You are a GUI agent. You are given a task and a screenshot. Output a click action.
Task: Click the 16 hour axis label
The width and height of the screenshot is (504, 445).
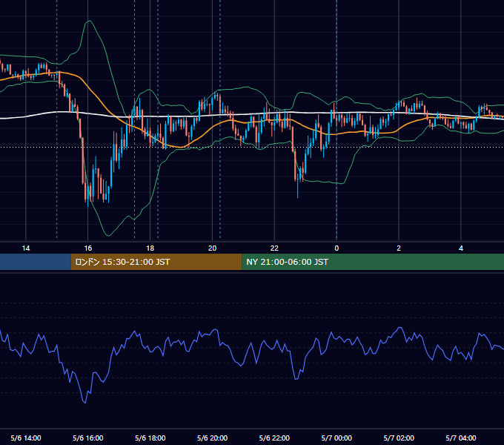(x=87, y=248)
